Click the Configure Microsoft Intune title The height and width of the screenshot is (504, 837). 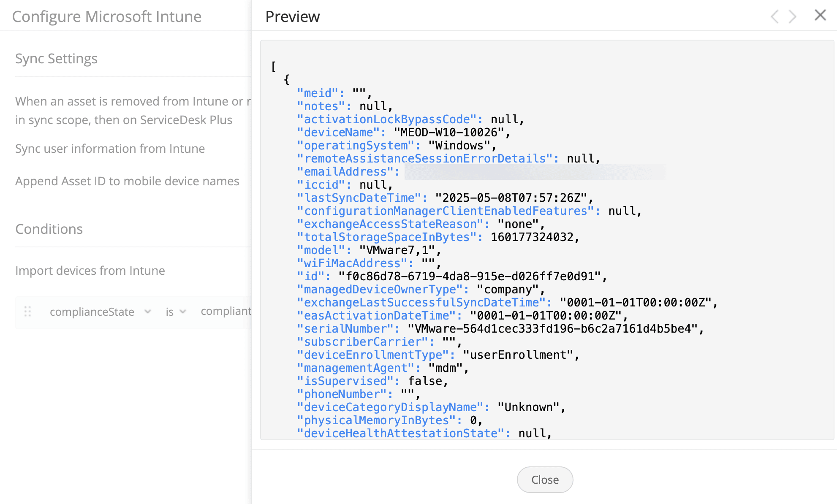(x=107, y=17)
